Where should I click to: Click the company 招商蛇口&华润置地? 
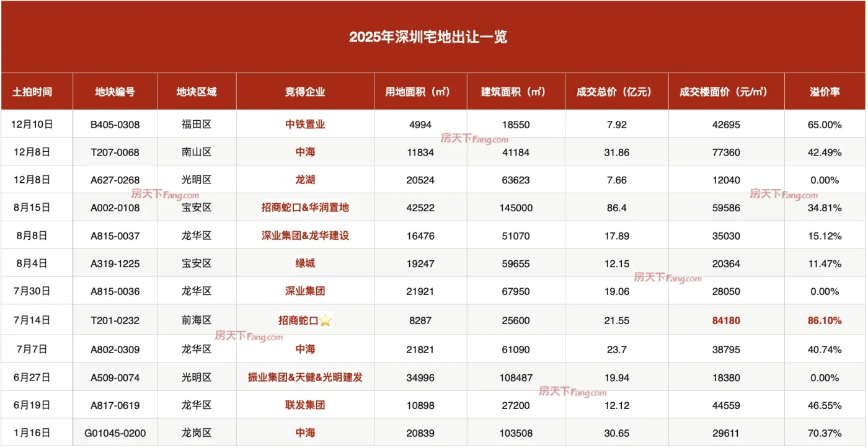305,208
